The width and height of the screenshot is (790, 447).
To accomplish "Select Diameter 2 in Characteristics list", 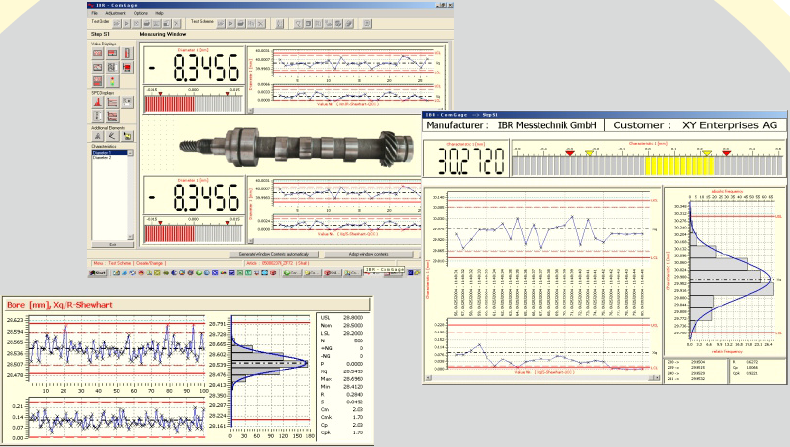I will point(109,158).
